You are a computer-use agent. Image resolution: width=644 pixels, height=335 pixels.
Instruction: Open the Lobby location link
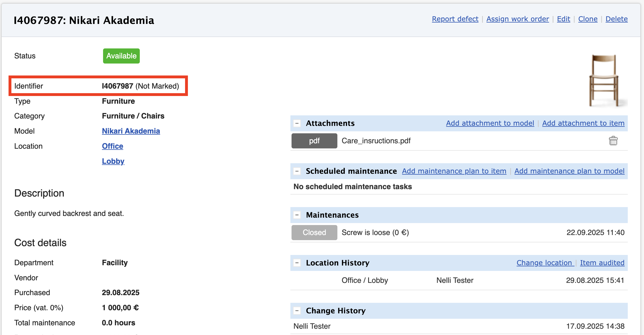click(x=113, y=161)
